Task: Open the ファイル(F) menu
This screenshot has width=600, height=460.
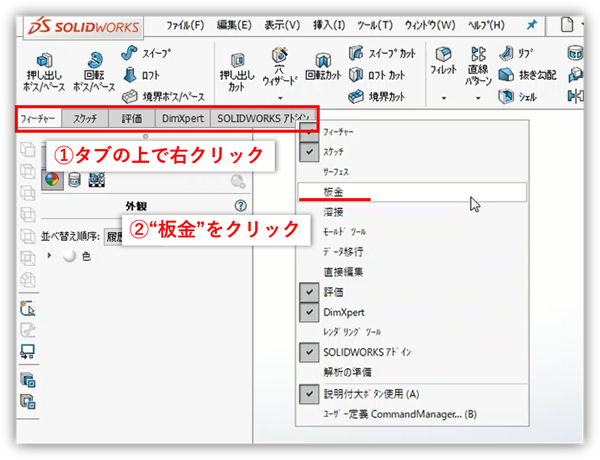Action: [x=185, y=26]
